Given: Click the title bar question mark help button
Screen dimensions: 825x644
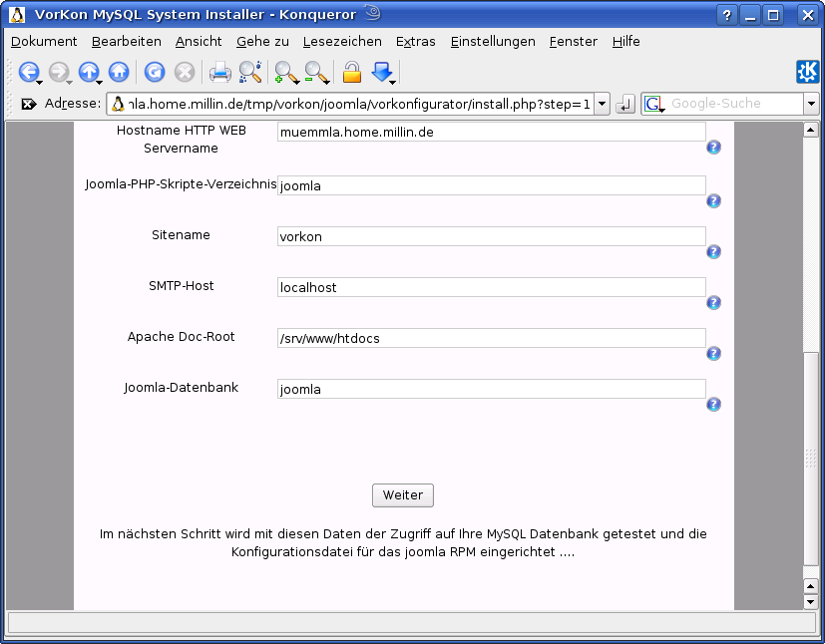Looking at the screenshot, I should [x=727, y=15].
